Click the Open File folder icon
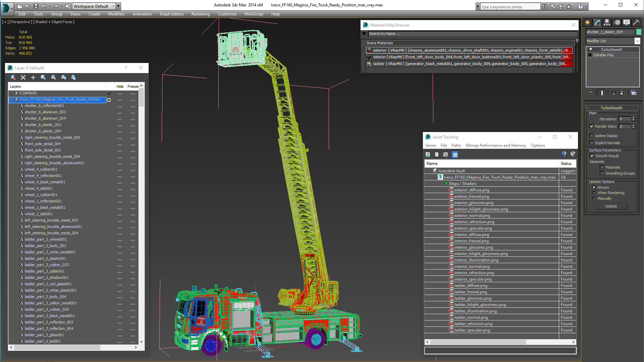Screen dimensions: 644x362 point(28,6)
